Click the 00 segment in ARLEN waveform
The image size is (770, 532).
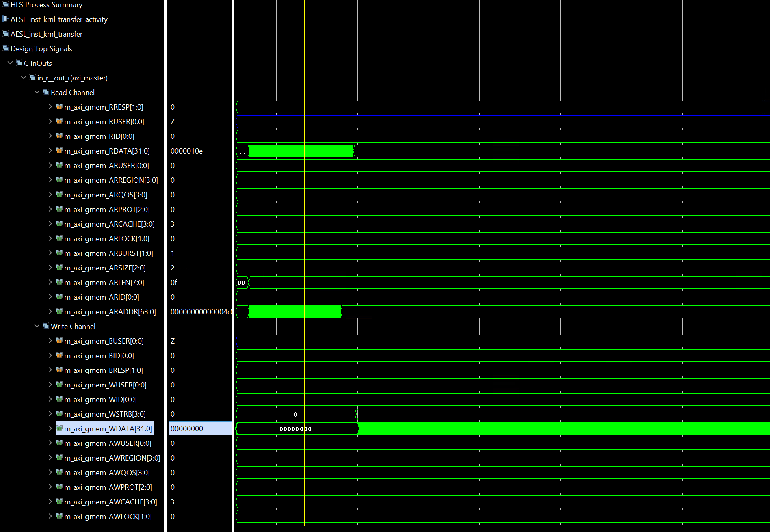[242, 283]
